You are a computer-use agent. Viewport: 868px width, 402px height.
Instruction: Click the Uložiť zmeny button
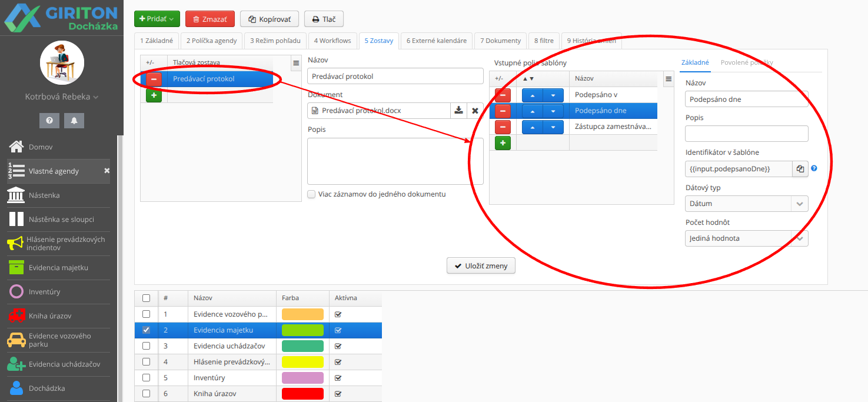(x=481, y=266)
